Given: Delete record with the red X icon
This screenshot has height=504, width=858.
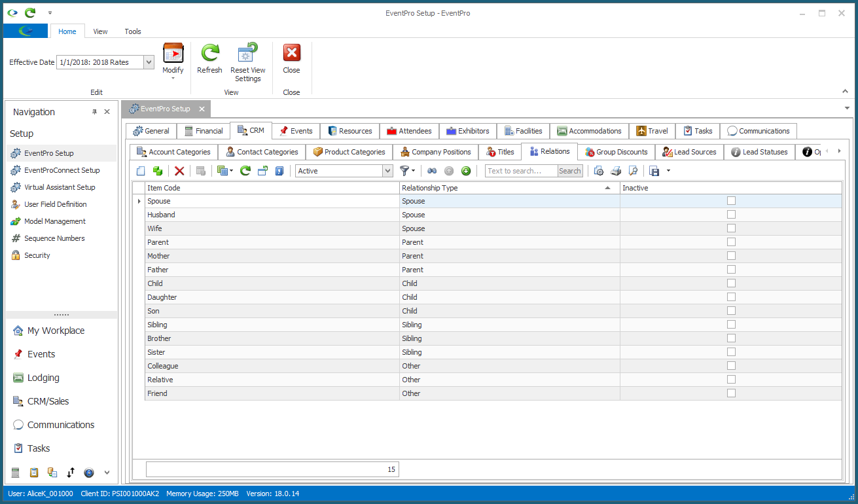Looking at the screenshot, I should click(x=179, y=171).
